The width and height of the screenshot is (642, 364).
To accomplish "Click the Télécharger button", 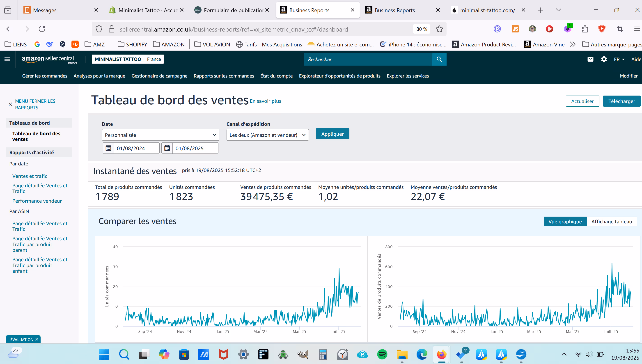I will point(621,101).
